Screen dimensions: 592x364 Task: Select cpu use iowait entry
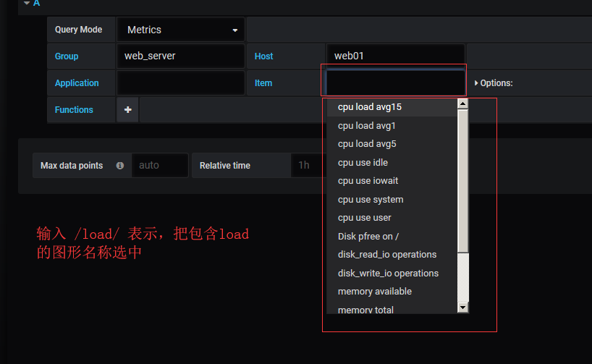pyautogui.click(x=368, y=181)
